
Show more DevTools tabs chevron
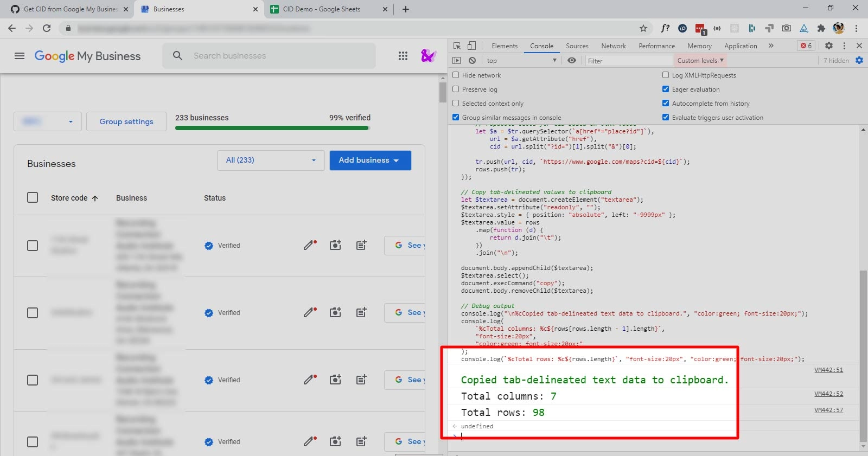(x=771, y=46)
